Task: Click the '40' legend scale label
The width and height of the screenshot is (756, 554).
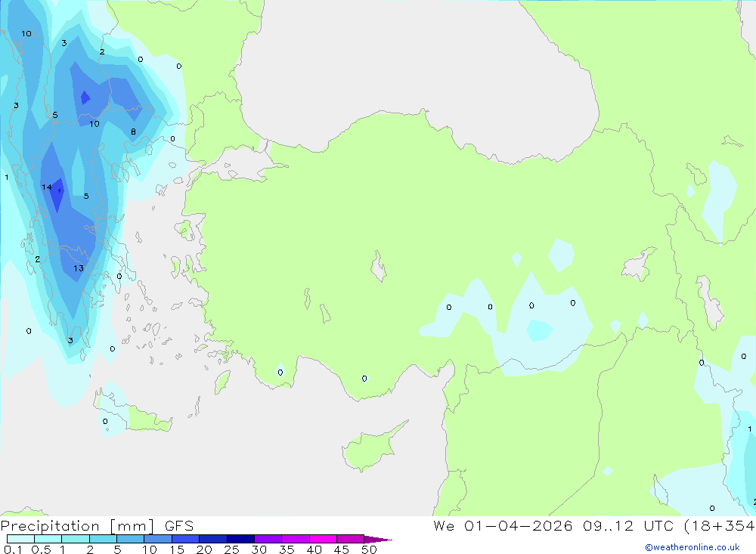Action: point(314,549)
